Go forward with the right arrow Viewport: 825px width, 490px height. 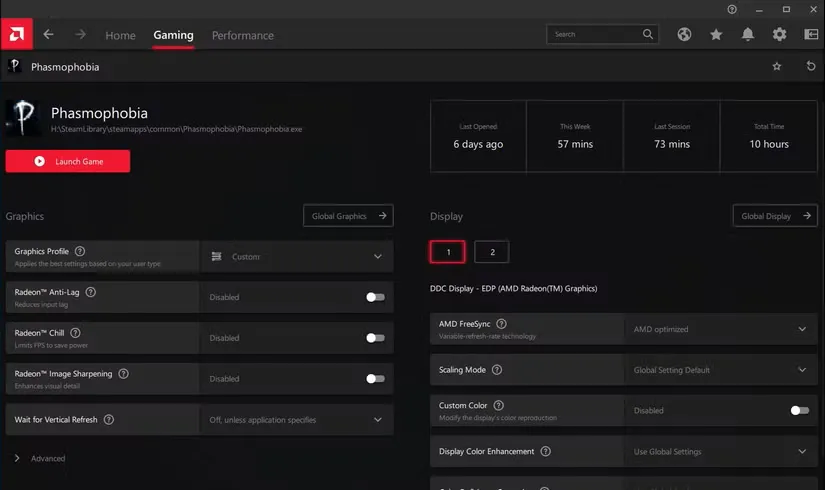(80, 34)
